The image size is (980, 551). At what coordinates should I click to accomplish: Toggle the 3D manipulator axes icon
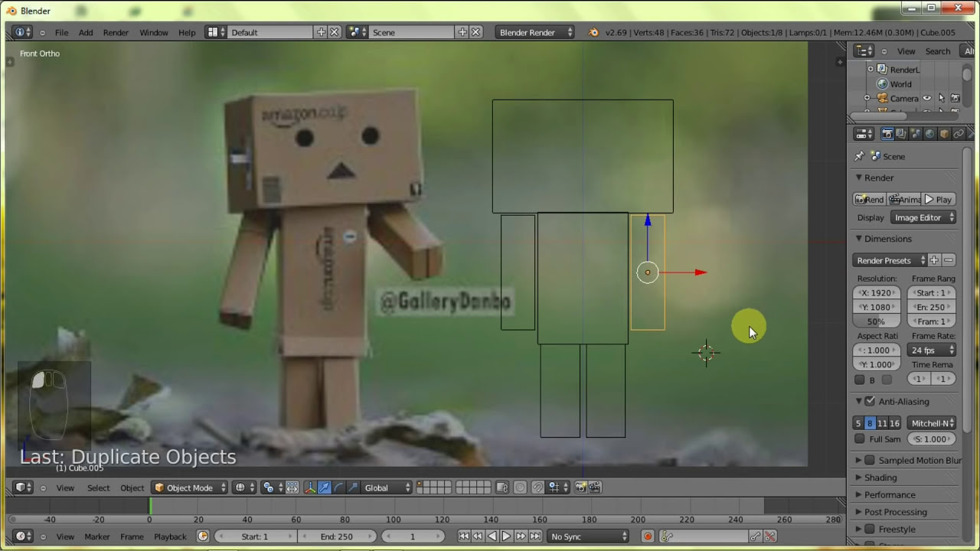(x=310, y=487)
